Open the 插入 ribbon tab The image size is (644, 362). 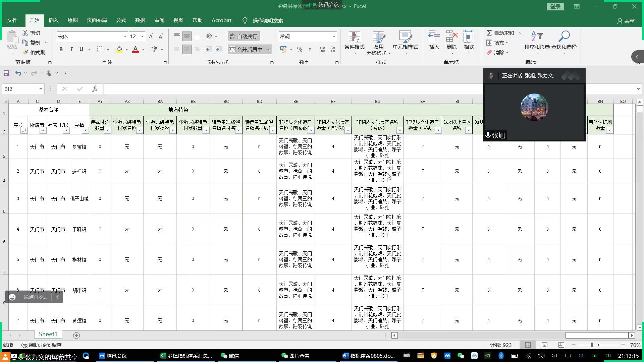[x=53, y=20]
